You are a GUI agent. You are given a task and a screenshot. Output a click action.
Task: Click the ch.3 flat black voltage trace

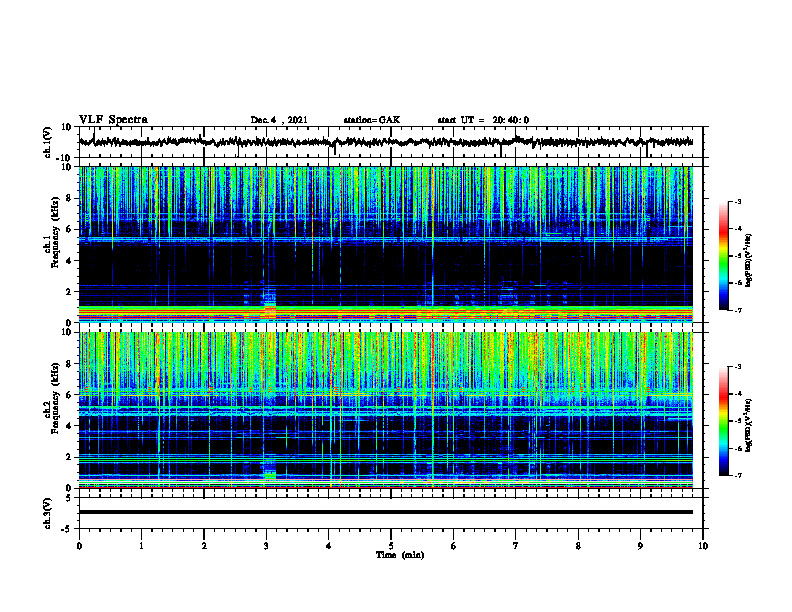385,512
